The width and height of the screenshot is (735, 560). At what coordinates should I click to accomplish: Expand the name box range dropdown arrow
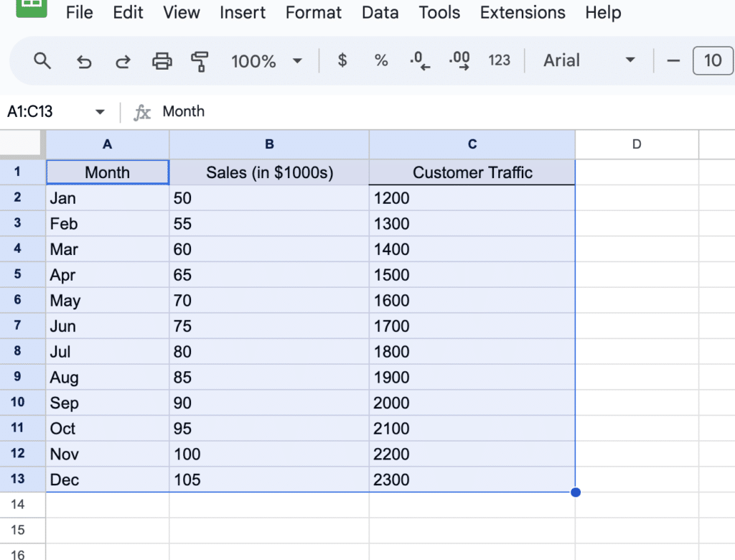[99, 111]
